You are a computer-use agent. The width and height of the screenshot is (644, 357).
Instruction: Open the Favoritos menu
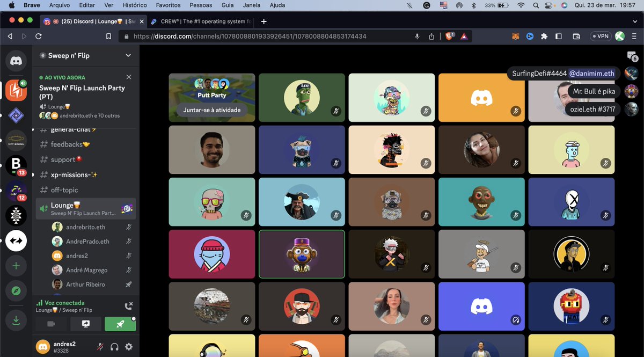point(169,5)
